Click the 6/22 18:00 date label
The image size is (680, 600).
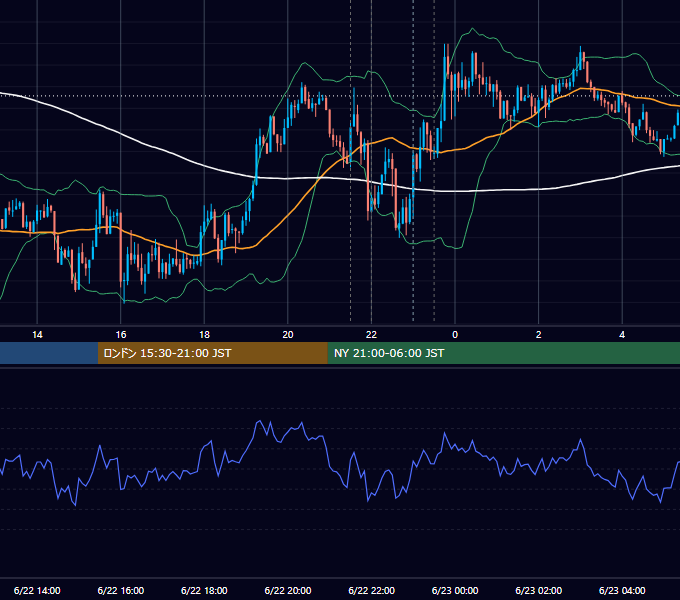204,590
